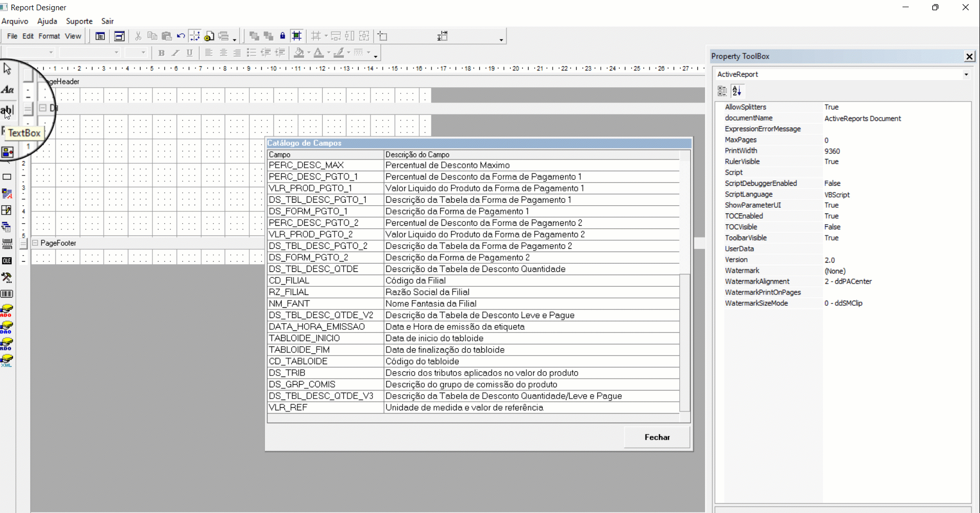Select the TextBox tool
The width and height of the screenshot is (980, 513).
(x=7, y=110)
